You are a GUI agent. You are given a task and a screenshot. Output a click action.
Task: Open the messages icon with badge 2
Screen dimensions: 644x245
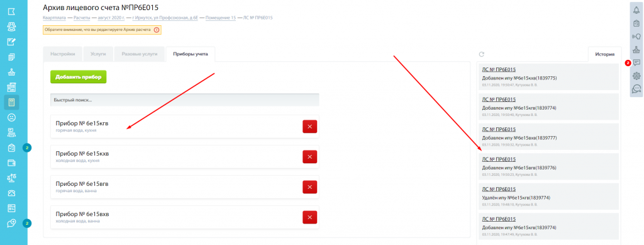click(x=636, y=63)
